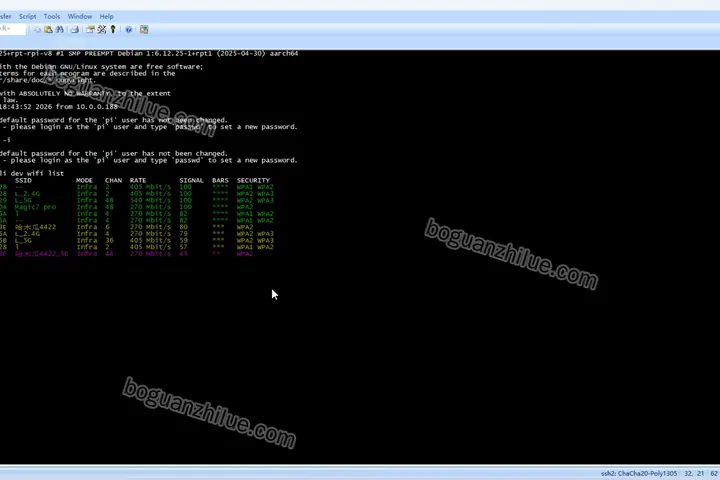
Task: Click the Copy toolbar icon
Action: [37, 29]
